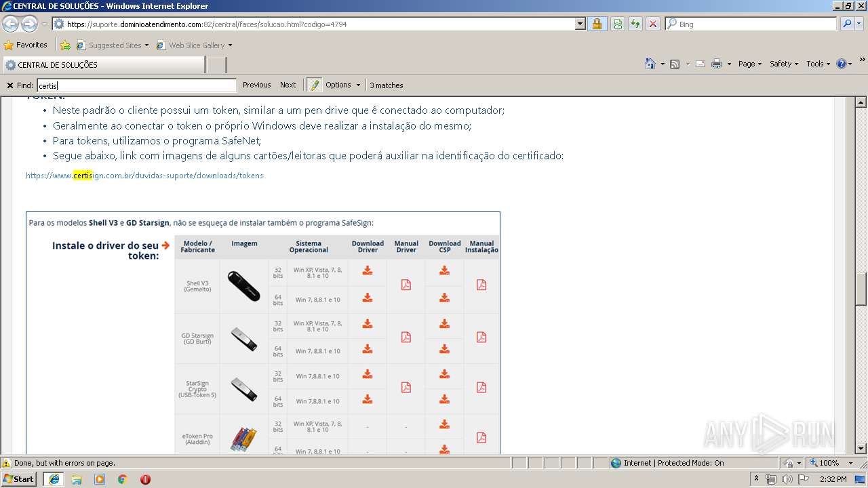Refresh the page with the refresh icon
This screenshot has height=488, width=868.
[x=635, y=24]
